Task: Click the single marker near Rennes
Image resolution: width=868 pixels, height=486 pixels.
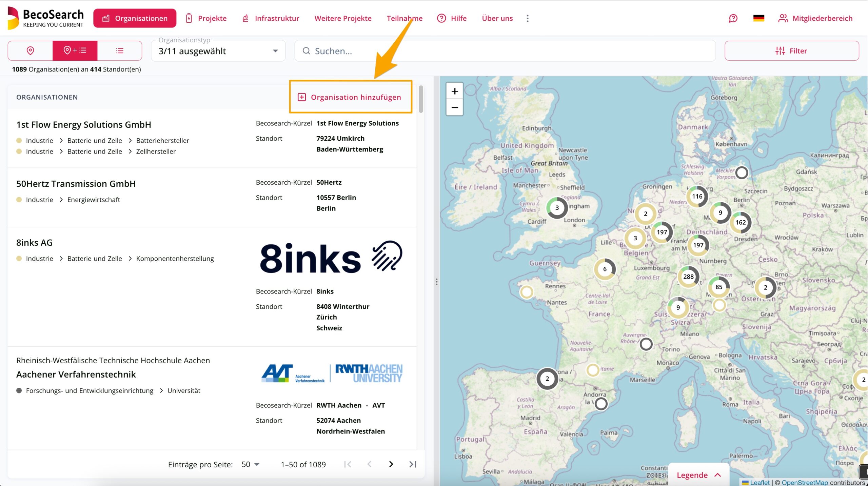Action: (527, 292)
